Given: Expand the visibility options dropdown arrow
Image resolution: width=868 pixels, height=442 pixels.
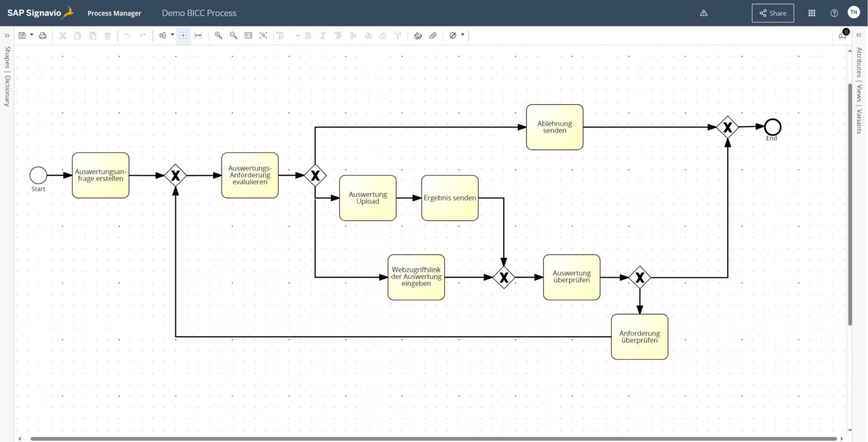Looking at the screenshot, I should 462,35.
